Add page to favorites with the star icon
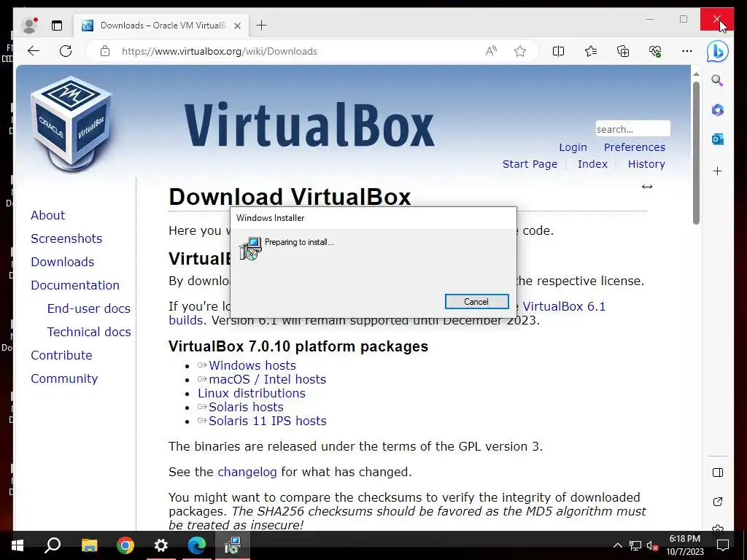This screenshot has height=560, width=747. click(x=520, y=51)
